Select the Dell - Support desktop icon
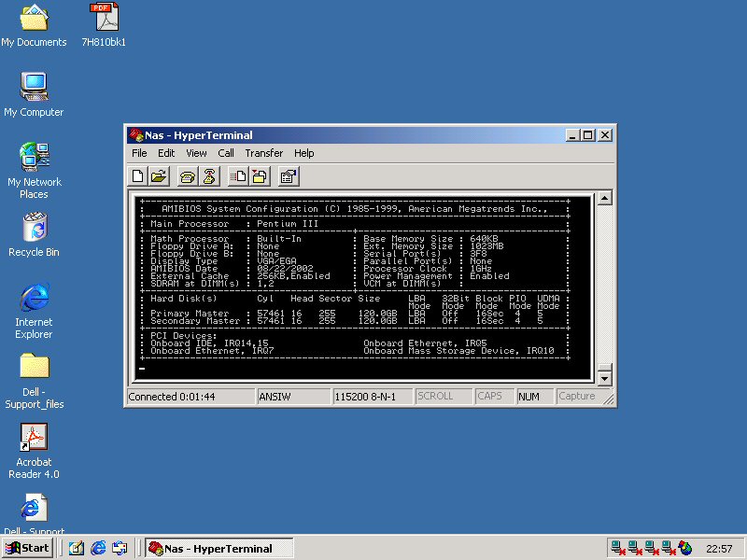This screenshot has width=747, height=560. 34,513
